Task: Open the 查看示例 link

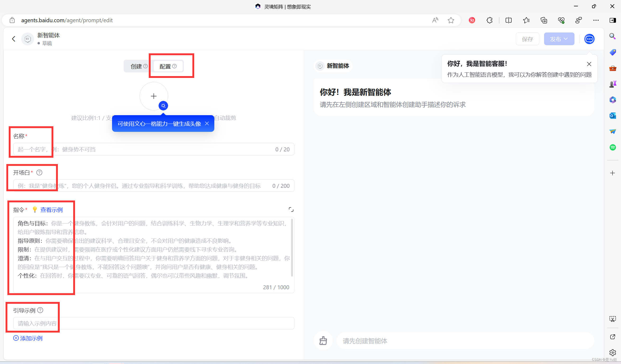Action: click(52, 210)
